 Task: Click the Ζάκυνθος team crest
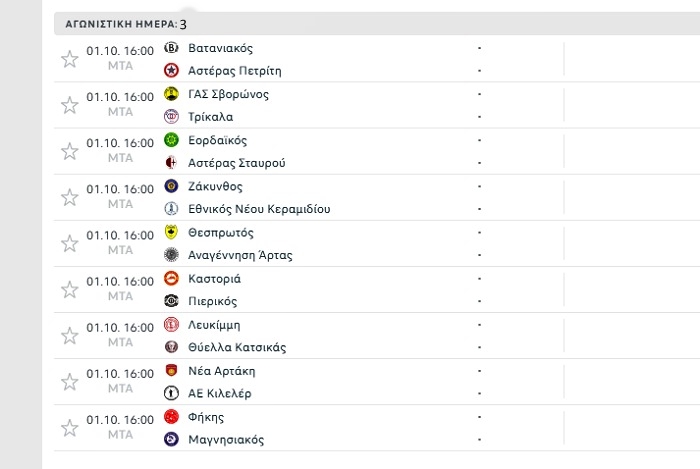tap(171, 186)
